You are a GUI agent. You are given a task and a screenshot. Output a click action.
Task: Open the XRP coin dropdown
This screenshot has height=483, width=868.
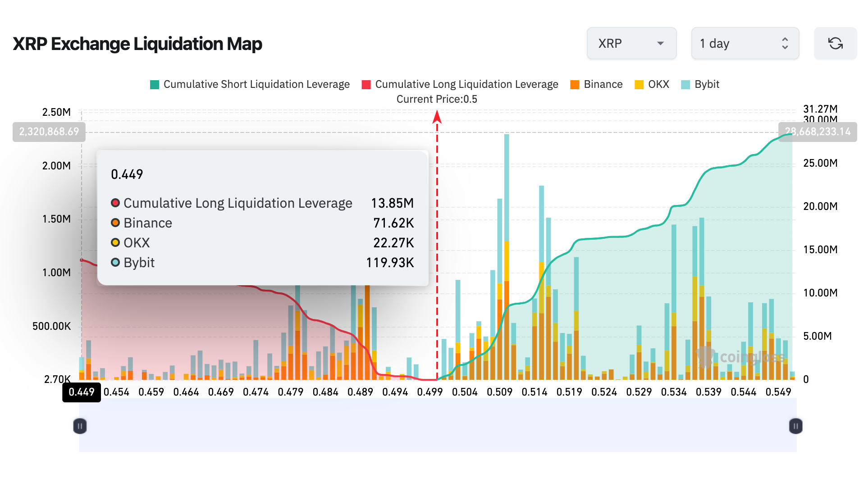click(x=631, y=43)
